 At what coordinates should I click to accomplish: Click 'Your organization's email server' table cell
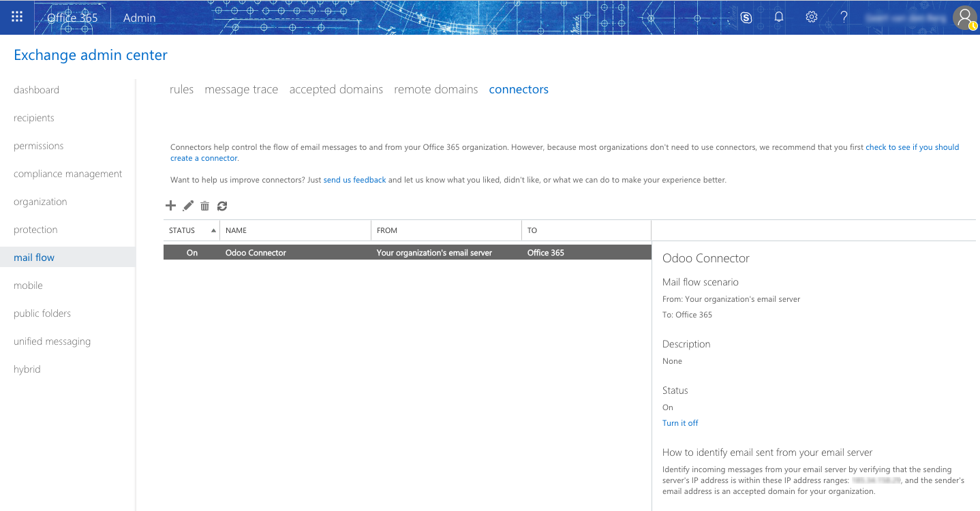tap(434, 253)
